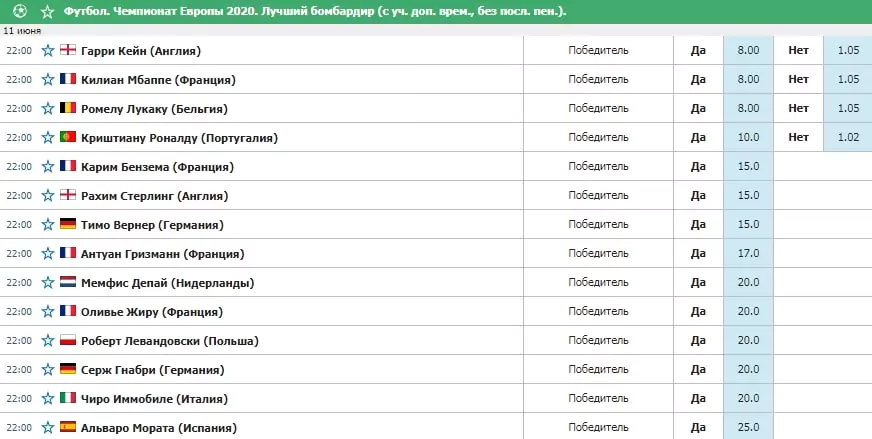Screen dimensions: 872x439
Task: Click the France flag next to Килиан Мбаппе
Action: click(x=68, y=78)
